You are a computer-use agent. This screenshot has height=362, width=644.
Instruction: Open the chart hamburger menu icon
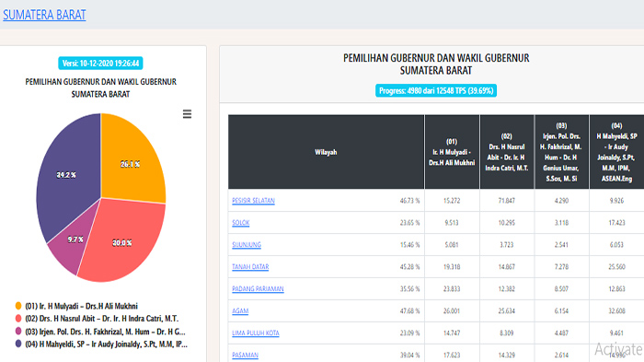pyautogui.click(x=187, y=114)
